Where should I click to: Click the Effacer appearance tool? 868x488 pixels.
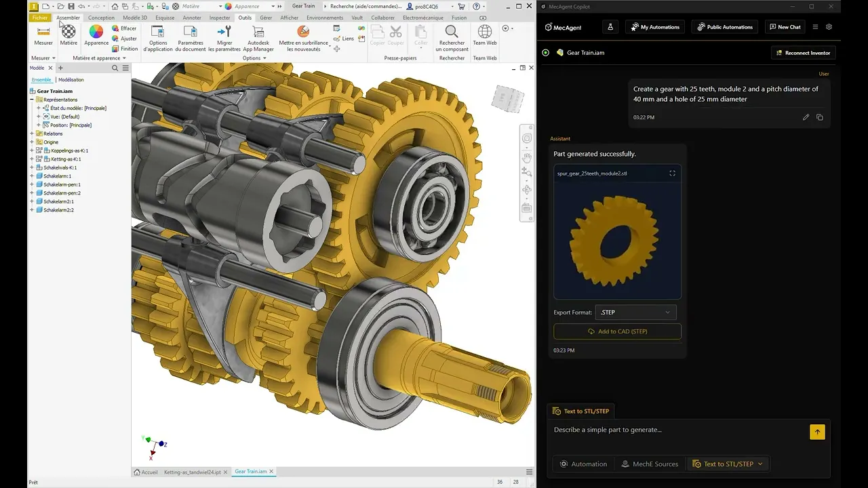pyautogui.click(x=124, y=28)
